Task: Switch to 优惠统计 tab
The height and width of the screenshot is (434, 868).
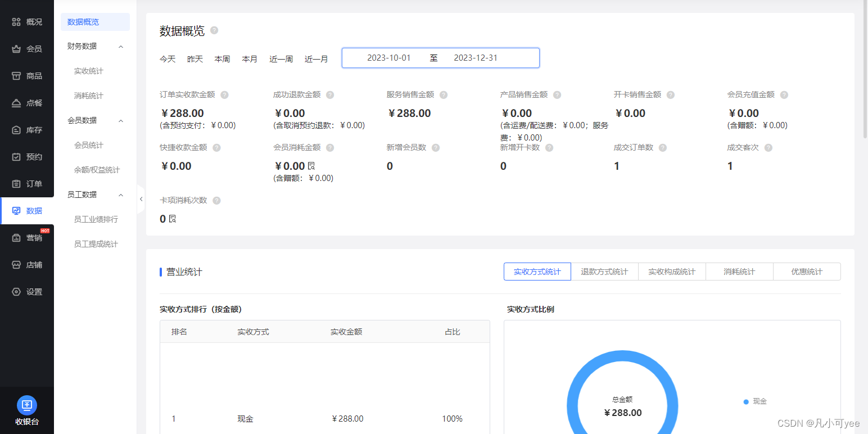Action: coord(807,272)
